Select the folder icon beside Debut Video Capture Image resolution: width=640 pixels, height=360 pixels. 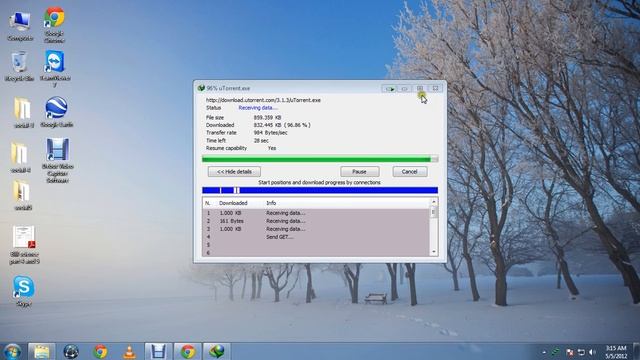tap(20, 157)
